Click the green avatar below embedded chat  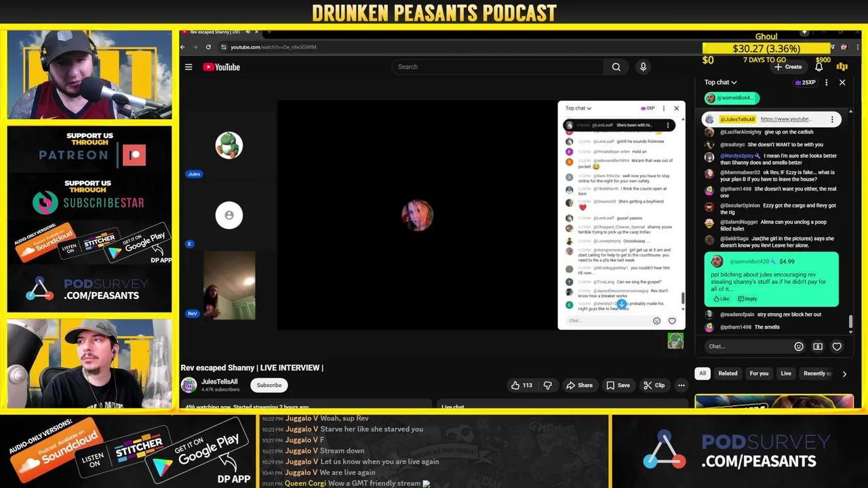pyautogui.click(x=675, y=341)
